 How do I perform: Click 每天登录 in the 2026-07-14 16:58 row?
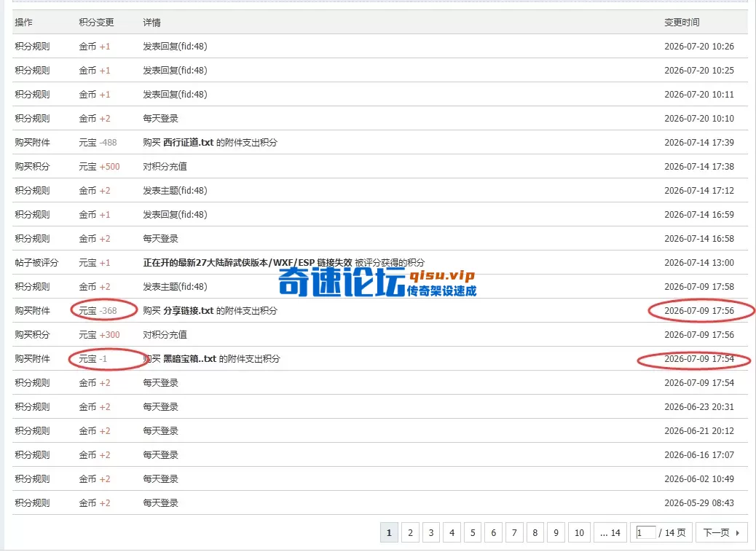tap(160, 239)
